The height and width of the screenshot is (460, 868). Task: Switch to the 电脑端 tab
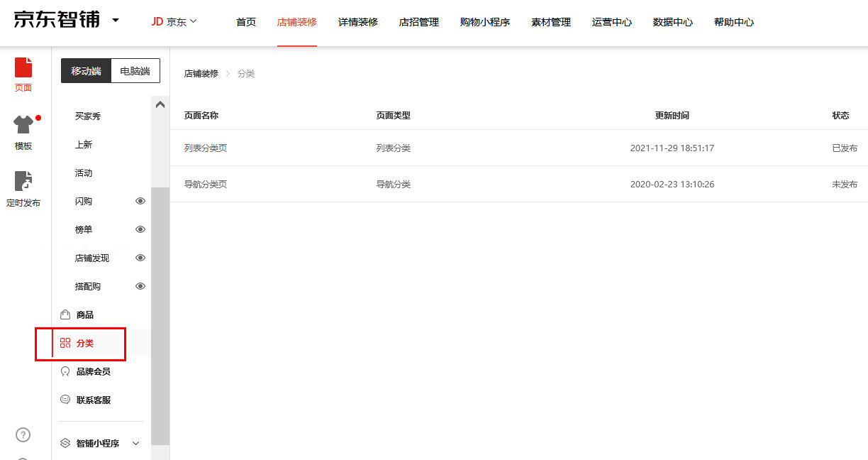[135, 70]
